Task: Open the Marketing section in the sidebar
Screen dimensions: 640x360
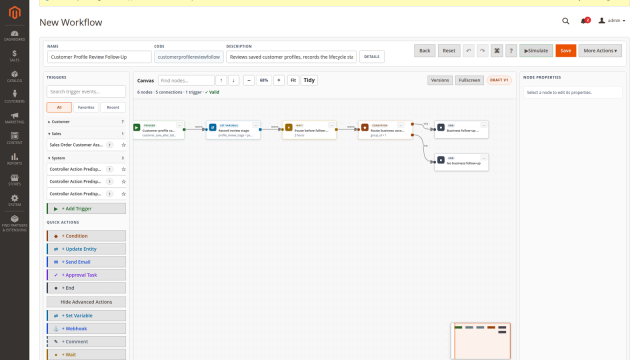Action: click(x=14, y=118)
